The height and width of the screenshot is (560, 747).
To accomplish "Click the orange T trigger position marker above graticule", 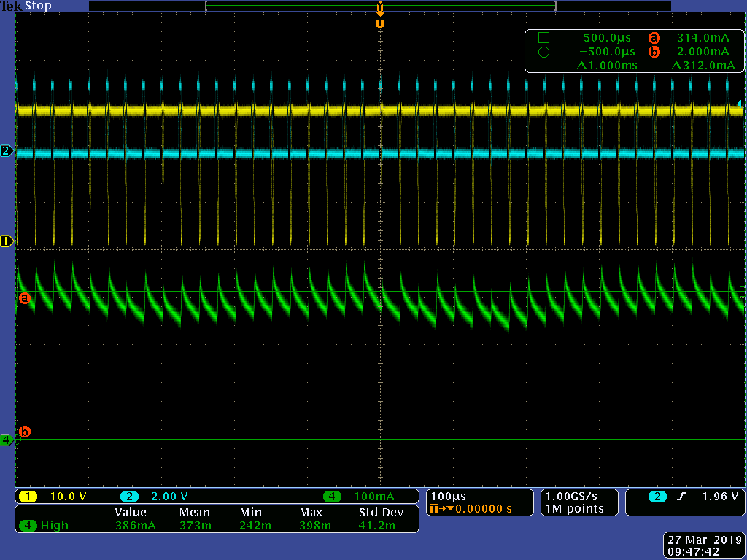I will 379,23.
